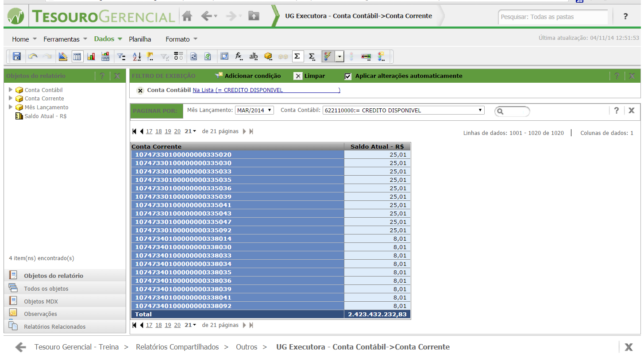Viewport: 644px width, 361px height.
Task: Open the 'Na Lista (= CREDITO DISPONIVEL)' link
Action: (x=266, y=90)
